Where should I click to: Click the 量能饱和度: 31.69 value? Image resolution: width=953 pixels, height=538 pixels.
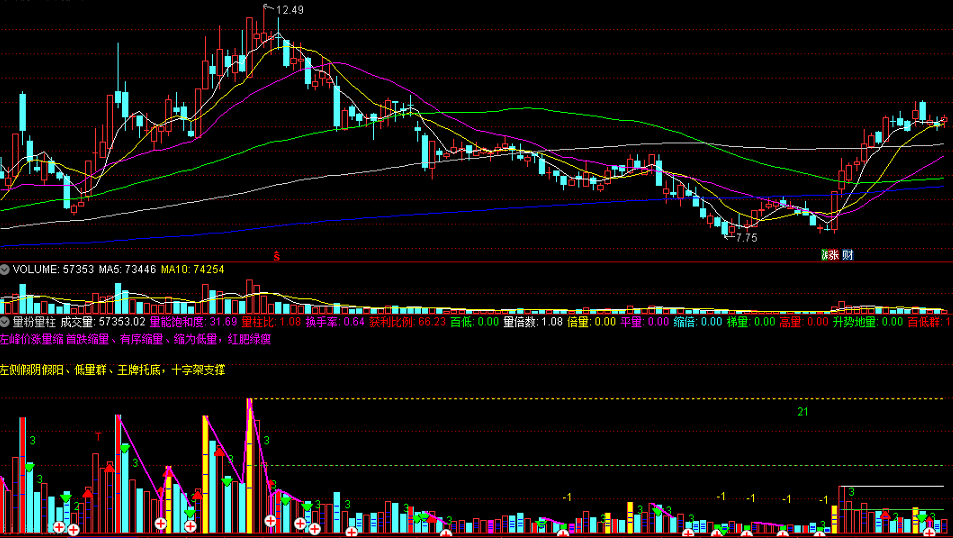(x=193, y=322)
